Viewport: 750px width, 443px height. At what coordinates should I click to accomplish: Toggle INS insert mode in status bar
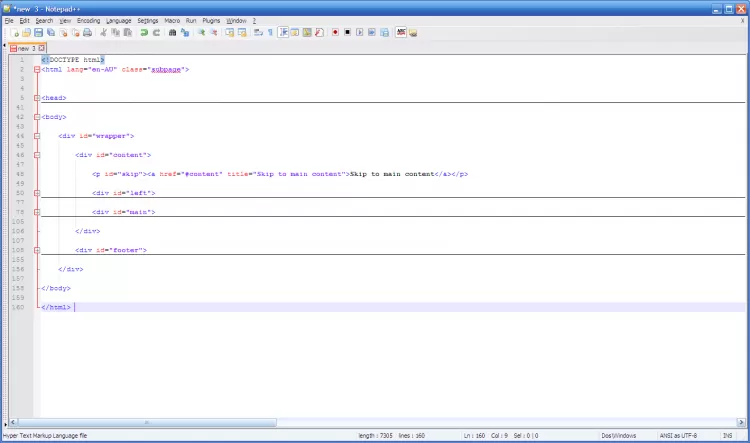[727, 436]
